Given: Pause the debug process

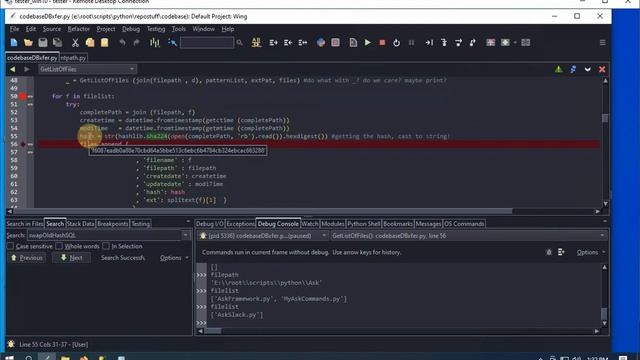Looking at the screenshot, I should pos(411,42).
